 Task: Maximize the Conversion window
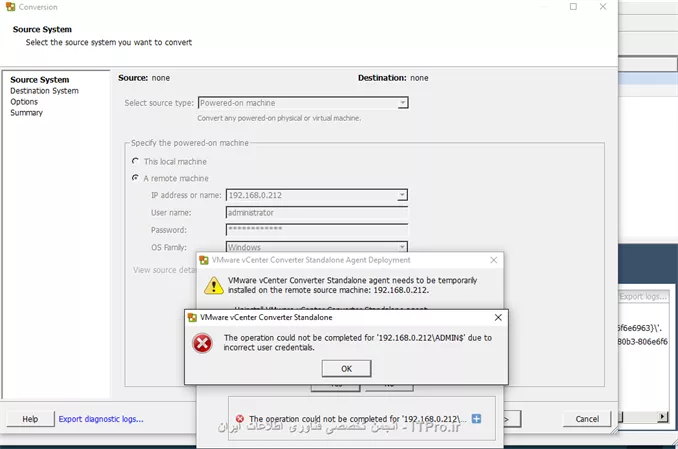[x=573, y=6]
